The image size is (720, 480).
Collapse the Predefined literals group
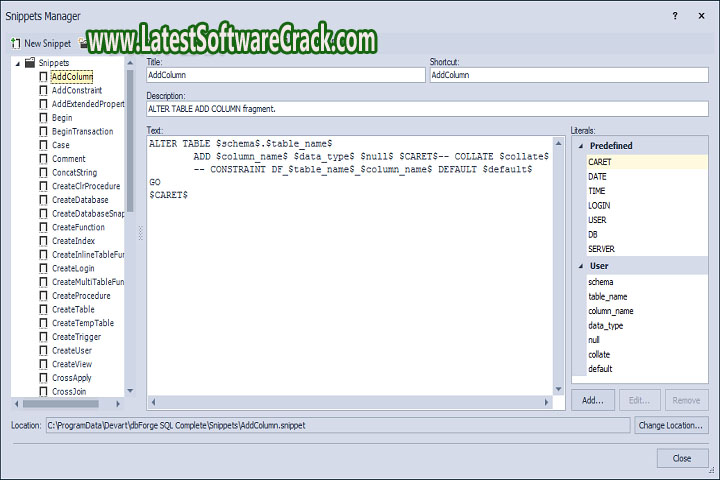click(580, 146)
